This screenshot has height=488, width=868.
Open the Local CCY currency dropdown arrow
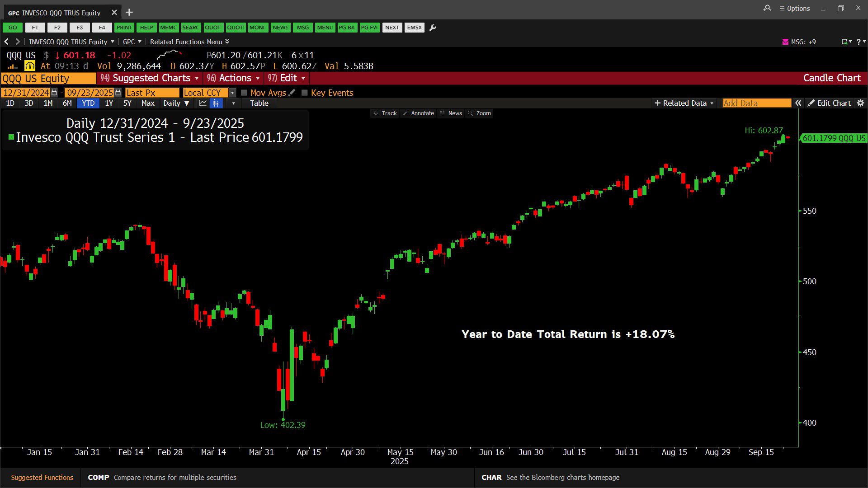(232, 93)
